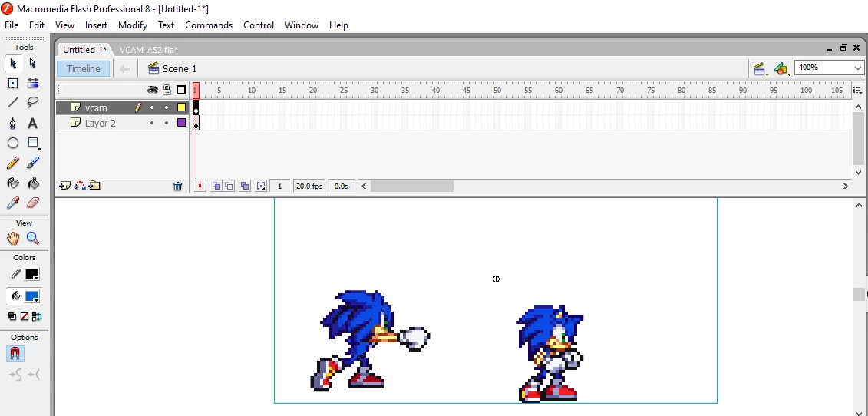The width and height of the screenshot is (868, 416).
Task: Click the Swap Colors icon
Action: pos(37,316)
